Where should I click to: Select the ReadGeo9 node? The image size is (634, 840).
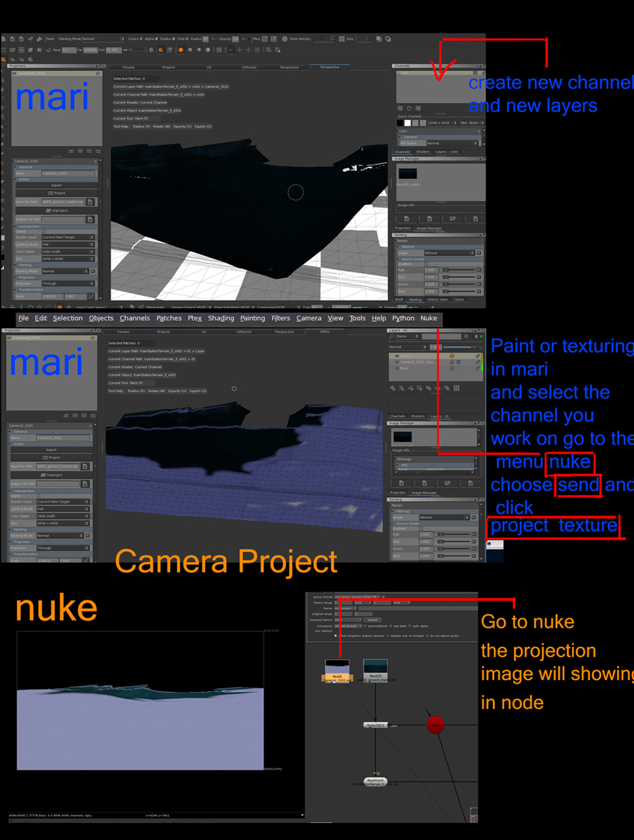pyautogui.click(x=375, y=781)
